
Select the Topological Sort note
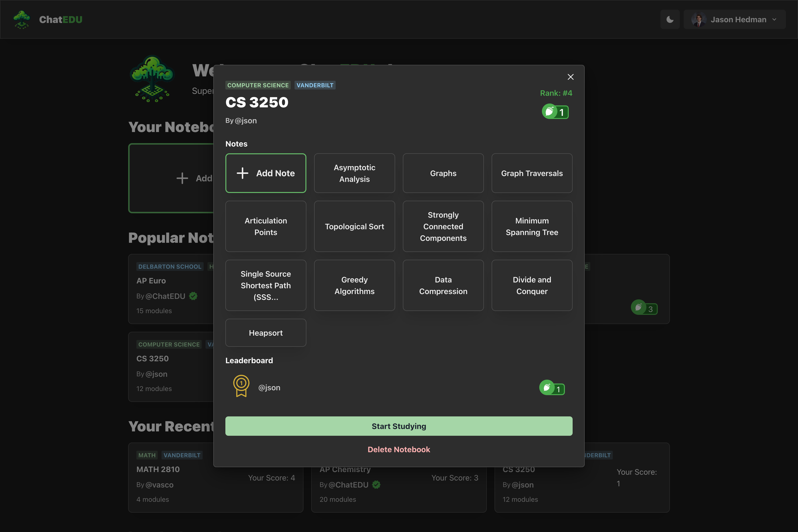coord(354,226)
